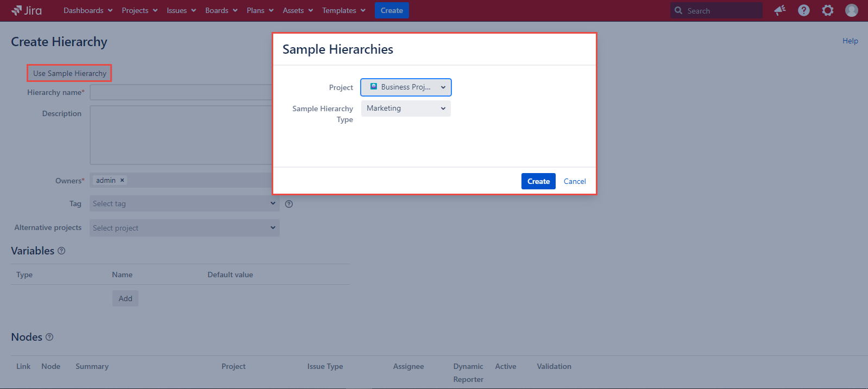Click the help icon next to Nodes
The height and width of the screenshot is (389, 868).
coord(49,337)
